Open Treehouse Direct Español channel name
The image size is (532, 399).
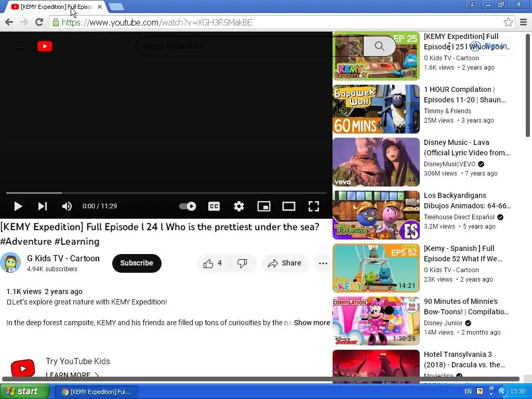[459, 217]
